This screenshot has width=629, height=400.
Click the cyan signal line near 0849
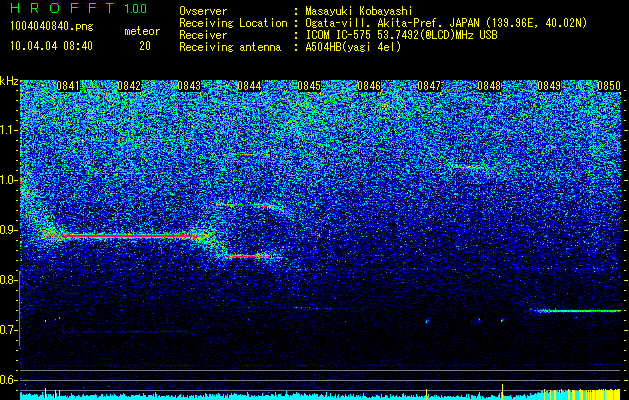pos(576,311)
